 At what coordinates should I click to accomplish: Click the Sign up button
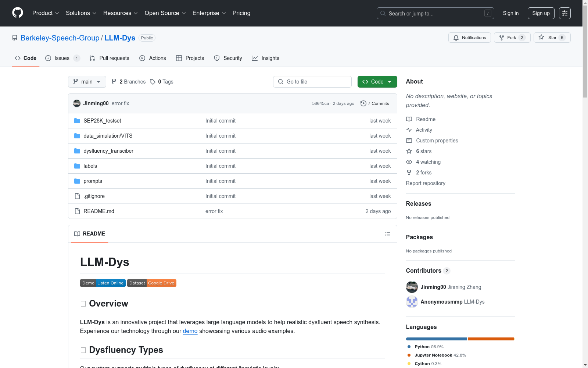point(541,13)
